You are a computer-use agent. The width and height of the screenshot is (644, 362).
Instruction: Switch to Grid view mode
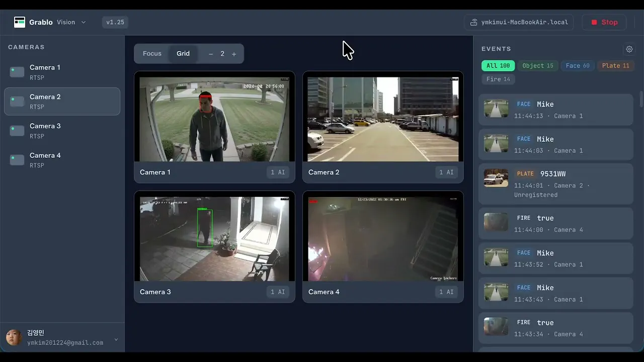click(x=183, y=53)
